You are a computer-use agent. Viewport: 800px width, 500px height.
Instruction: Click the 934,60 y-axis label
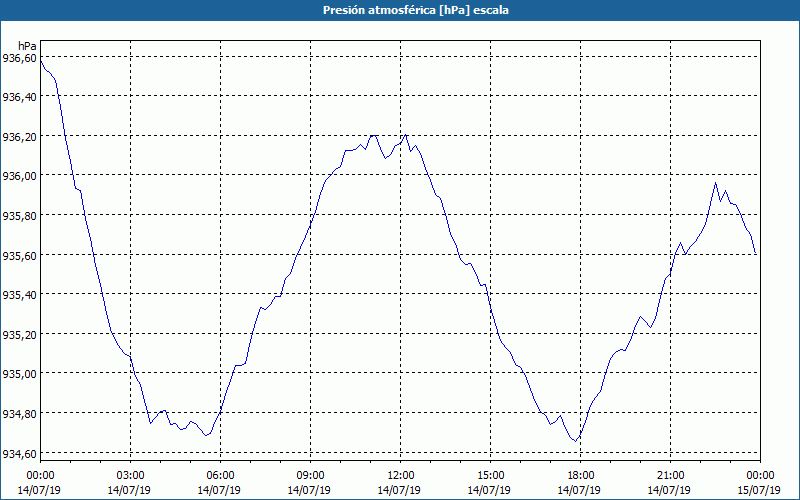coord(19,454)
